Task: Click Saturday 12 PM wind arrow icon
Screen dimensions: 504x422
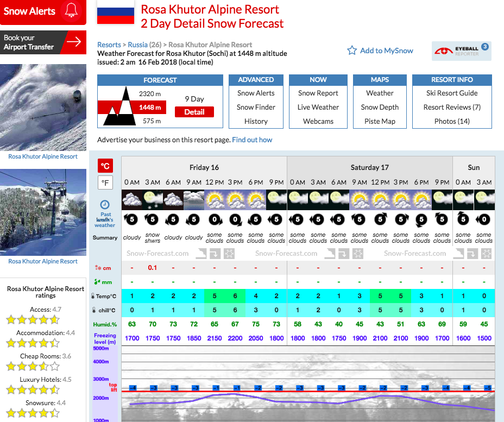Action: [x=380, y=219]
